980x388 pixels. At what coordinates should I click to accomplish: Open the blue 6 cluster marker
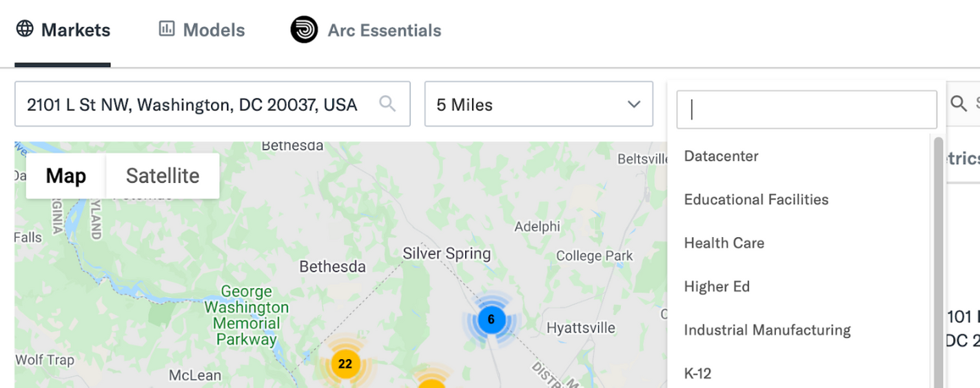pyautogui.click(x=491, y=320)
